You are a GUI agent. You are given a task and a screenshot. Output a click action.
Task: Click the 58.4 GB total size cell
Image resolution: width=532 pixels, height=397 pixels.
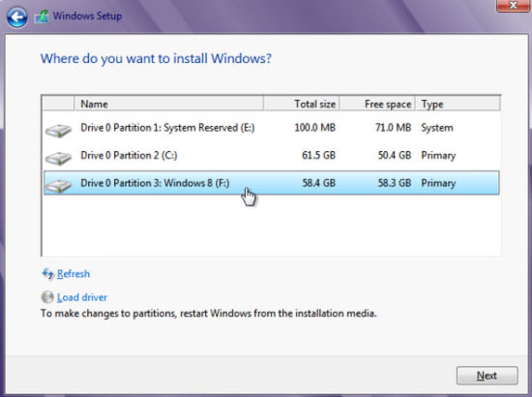coord(319,183)
